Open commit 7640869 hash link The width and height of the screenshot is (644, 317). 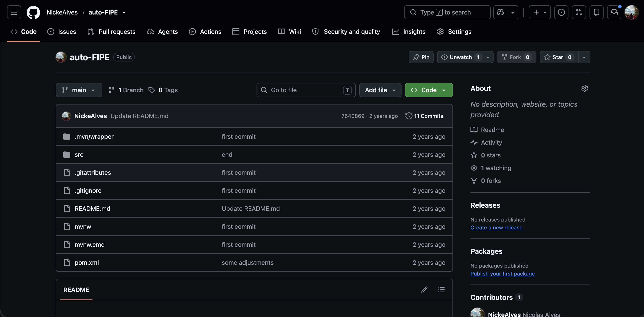click(353, 116)
